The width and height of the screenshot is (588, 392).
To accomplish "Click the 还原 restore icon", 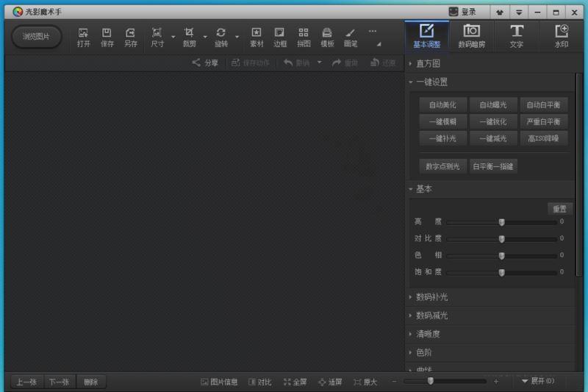I will tap(382, 63).
